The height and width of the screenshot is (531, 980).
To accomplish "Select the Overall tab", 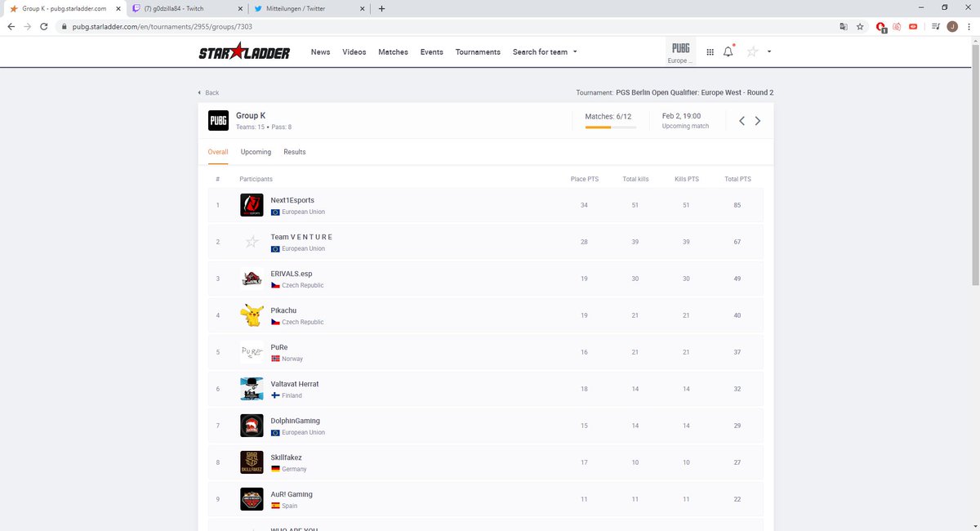I will pyautogui.click(x=218, y=152).
